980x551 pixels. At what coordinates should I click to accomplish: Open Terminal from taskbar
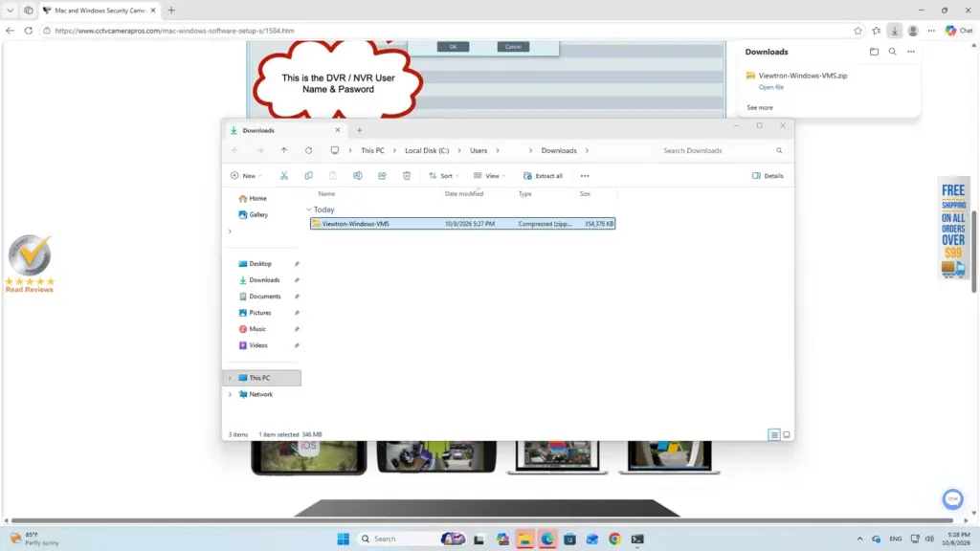coord(636,539)
